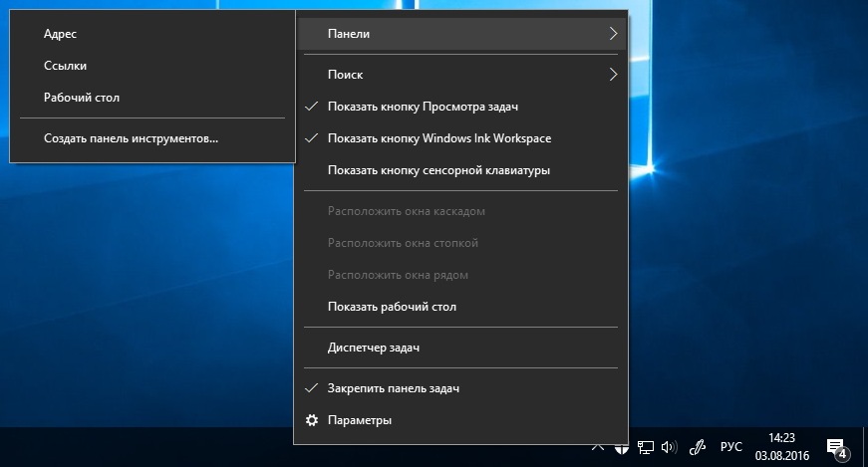This screenshot has width=868, height=467.
Task: Expand the Поиск submenu arrow
Action: click(613, 74)
